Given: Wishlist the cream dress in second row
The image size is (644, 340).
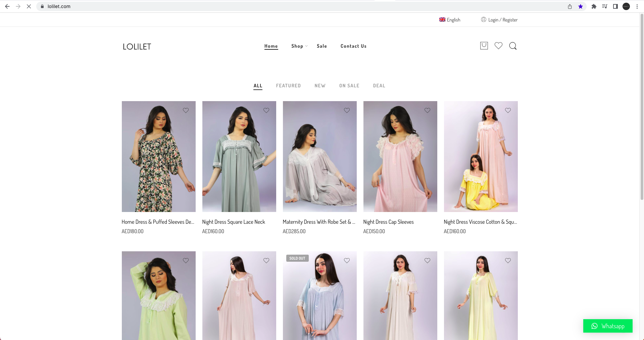Looking at the screenshot, I should [x=428, y=260].
